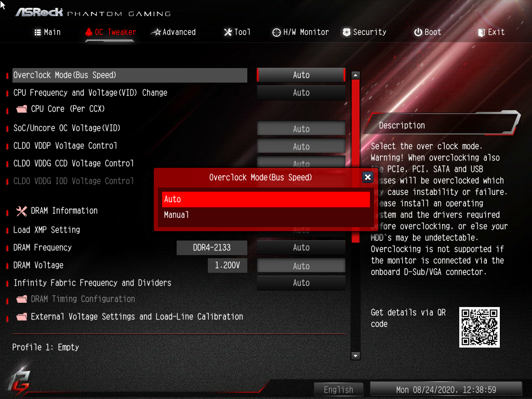Open DRAM Frequency Auto dropdown

(x=301, y=247)
